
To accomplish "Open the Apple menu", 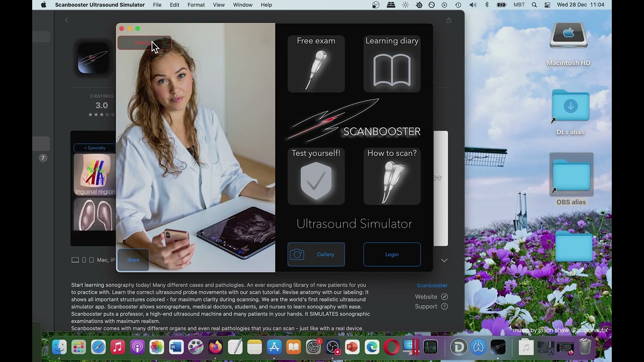I will point(43,5).
